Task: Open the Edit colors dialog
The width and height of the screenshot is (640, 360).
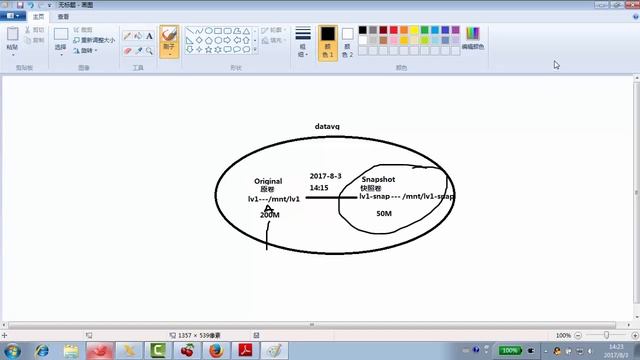Action: pos(473,38)
